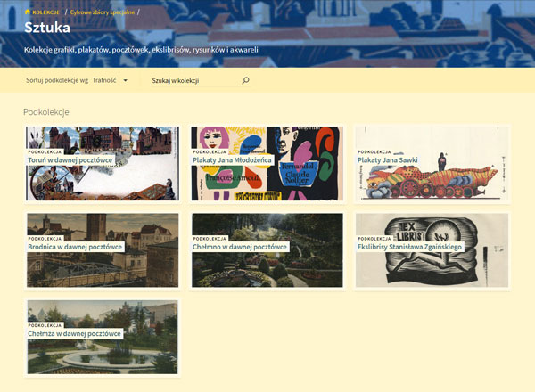Open Plakaty Jana Młodożeńca collection
This screenshot has width=535, height=392.
tap(232, 160)
